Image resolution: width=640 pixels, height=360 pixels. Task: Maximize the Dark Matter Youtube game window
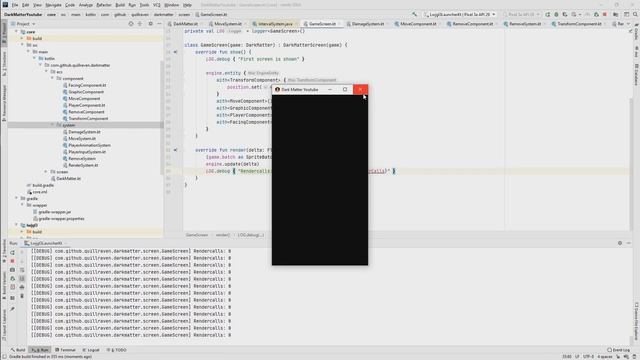(345, 89)
